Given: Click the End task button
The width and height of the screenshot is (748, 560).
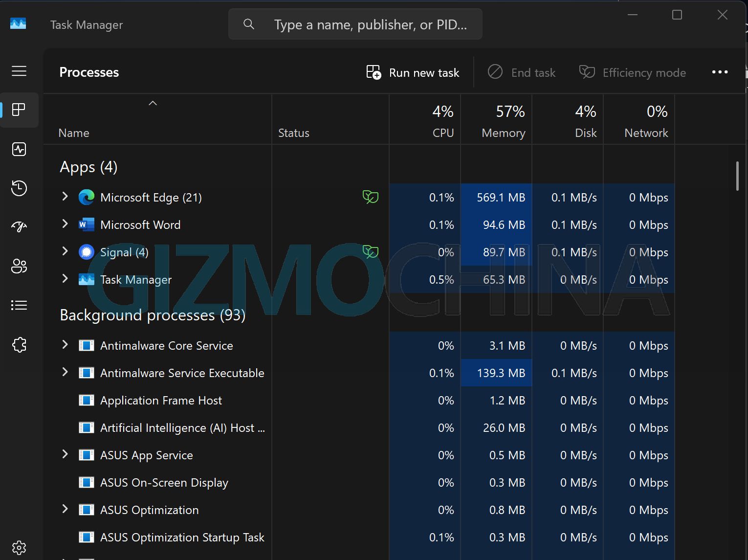Looking at the screenshot, I should (x=522, y=73).
